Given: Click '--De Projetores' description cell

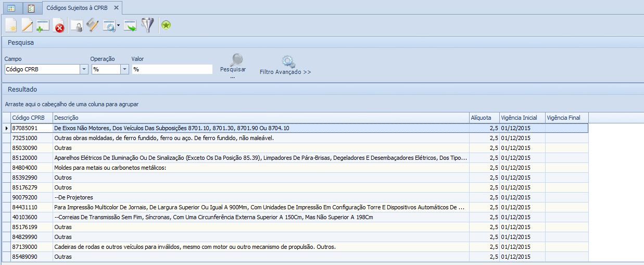Looking at the screenshot, I should point(261,197).
